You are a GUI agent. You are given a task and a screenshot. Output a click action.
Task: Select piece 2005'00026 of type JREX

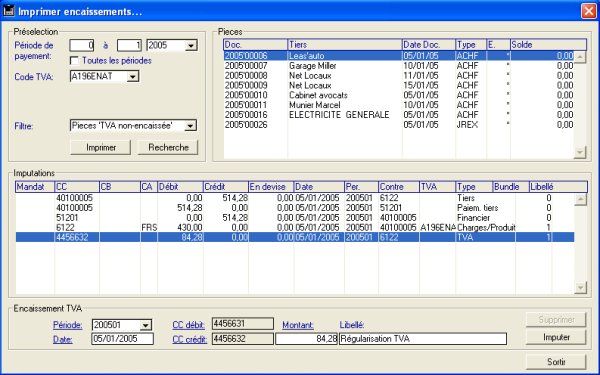399,125
